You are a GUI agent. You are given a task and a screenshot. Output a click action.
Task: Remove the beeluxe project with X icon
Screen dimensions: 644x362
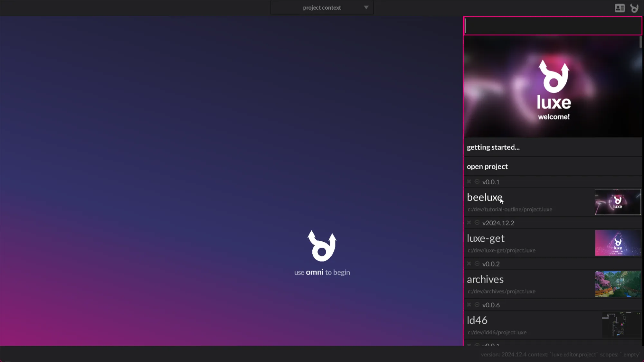[x=469, y=182]
